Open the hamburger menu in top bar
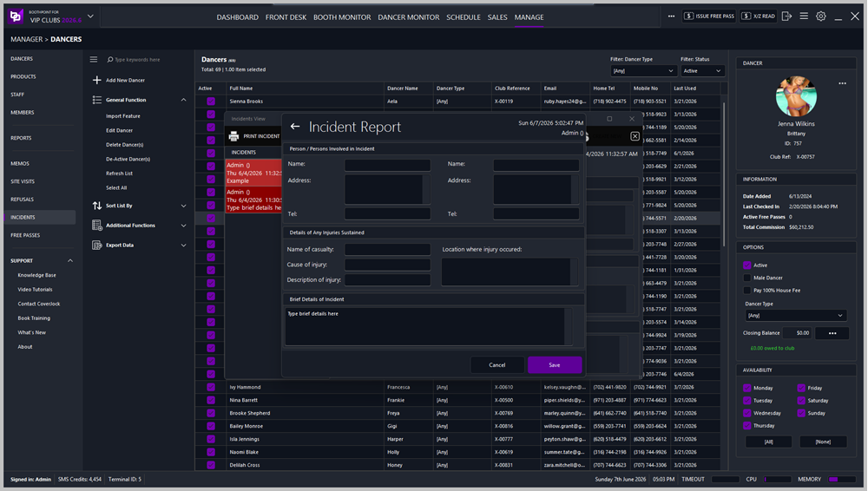 (804, 16)
